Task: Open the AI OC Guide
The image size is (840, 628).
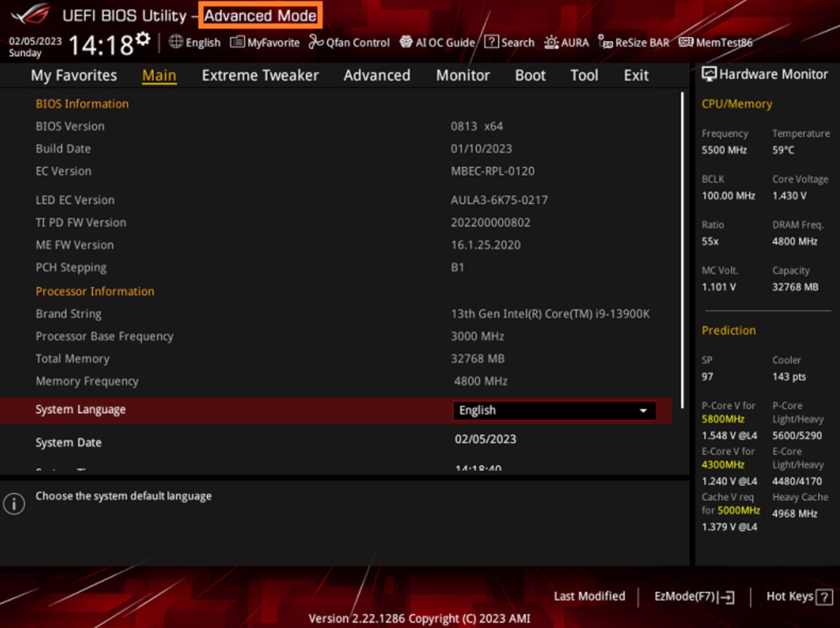Action: click(437, 43)
